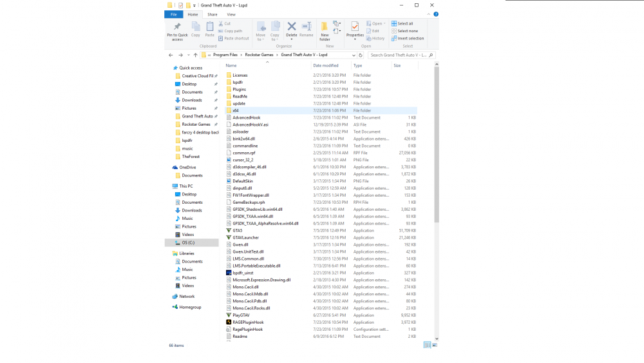Sort by the Size column header

click(404, 65)
